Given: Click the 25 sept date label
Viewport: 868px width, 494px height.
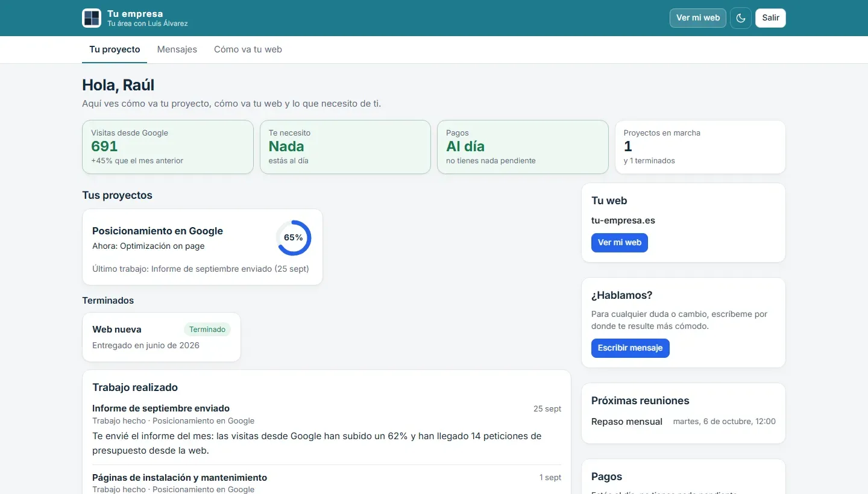Looking at the screenshot, I should (547, 409).
